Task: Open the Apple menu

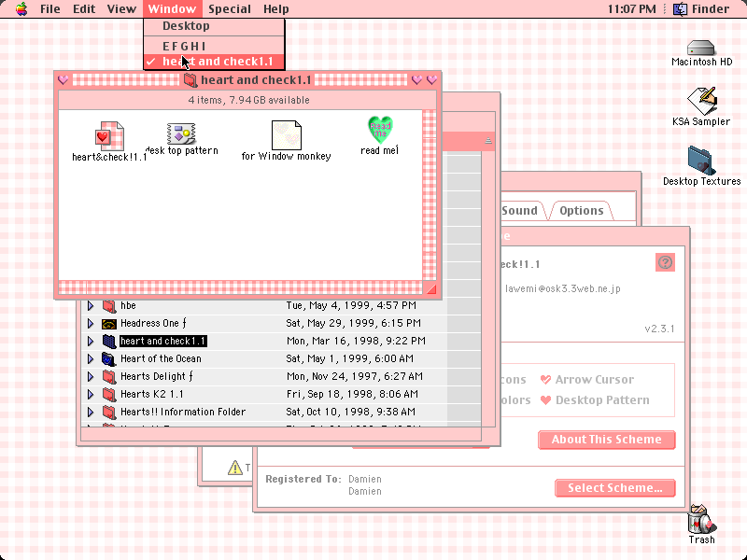Action: tap(21, 8)
